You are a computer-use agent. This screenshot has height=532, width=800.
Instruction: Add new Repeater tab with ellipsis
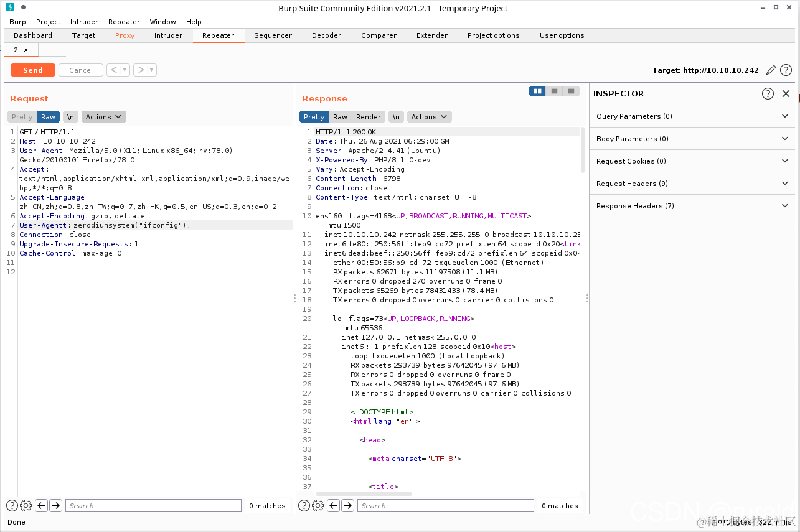point(51,50)
